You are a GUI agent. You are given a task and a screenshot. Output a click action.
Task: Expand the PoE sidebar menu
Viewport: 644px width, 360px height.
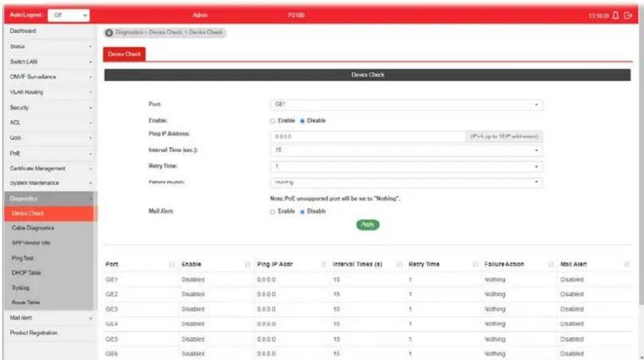[50, 153]
